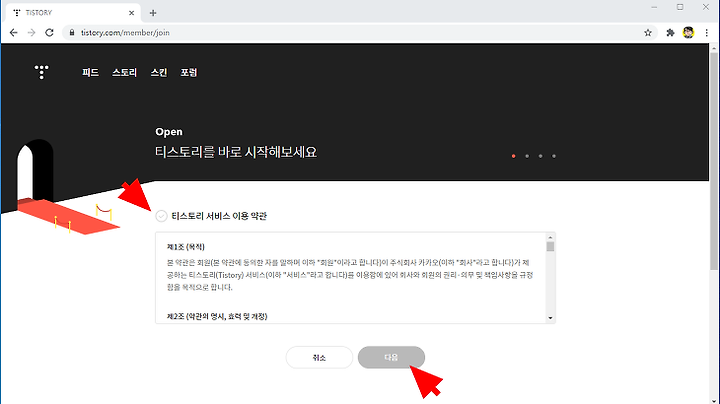The width and height of the screenshot is (720, 404).
Task: Select the fourth carousel dot
Action: coord(554,156)
